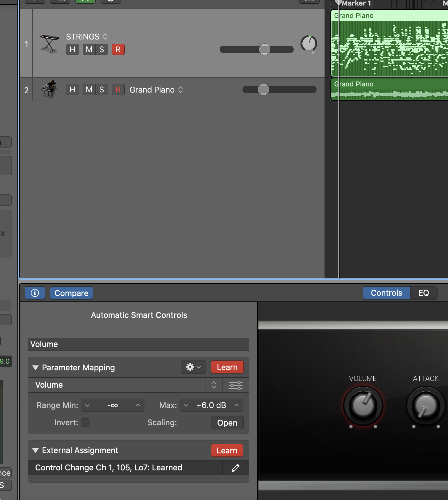
Task: Click the parameter sliders icon beside Volume
Action: click(x=235, y=385)
